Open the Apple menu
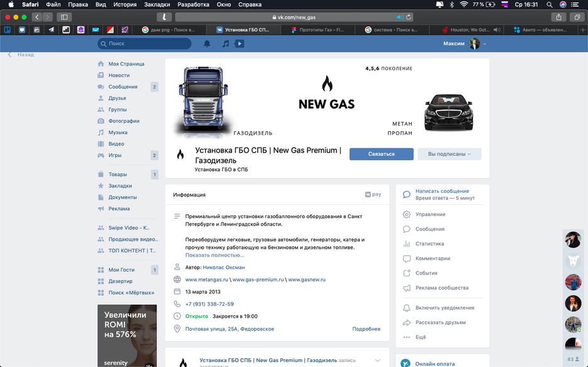Screen dimensions: 588x367 (11, 4)
